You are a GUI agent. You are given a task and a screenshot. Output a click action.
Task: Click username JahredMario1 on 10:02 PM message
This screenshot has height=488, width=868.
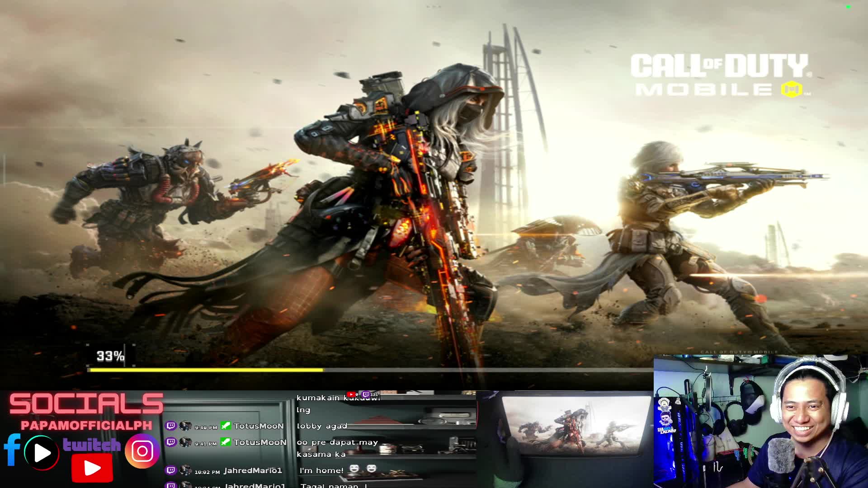[x=253, y=470]
